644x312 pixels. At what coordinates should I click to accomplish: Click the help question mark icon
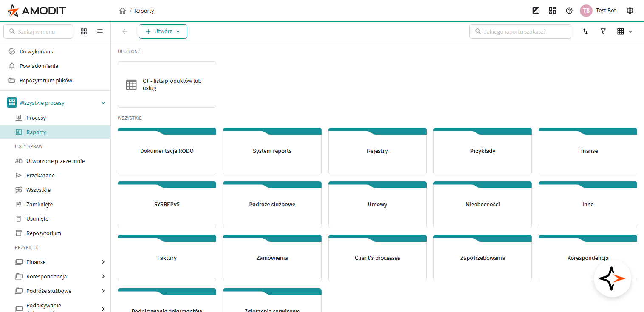click(569, 11)
